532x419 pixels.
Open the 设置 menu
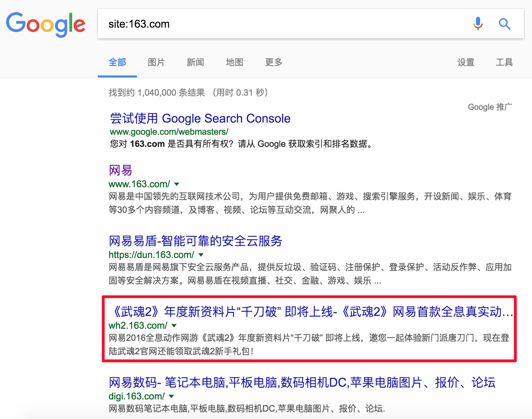pyautogui.click(x=466, y=62)
